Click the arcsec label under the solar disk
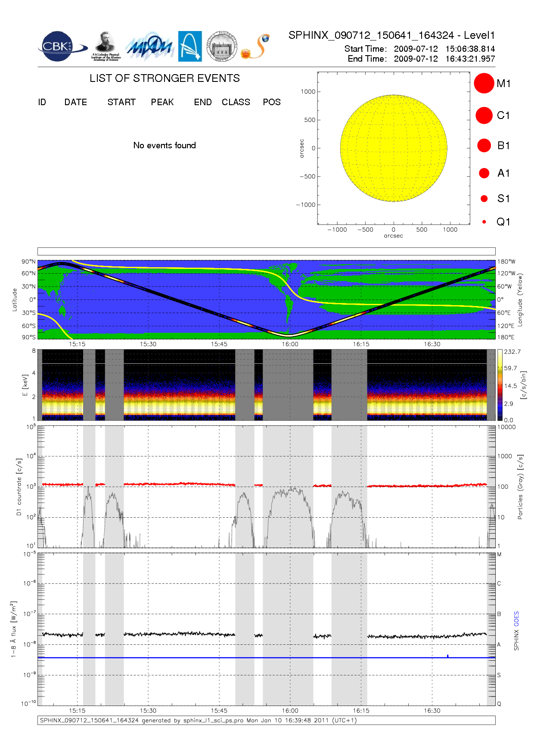This screenshot has height=756, width=534. [394, 236]
